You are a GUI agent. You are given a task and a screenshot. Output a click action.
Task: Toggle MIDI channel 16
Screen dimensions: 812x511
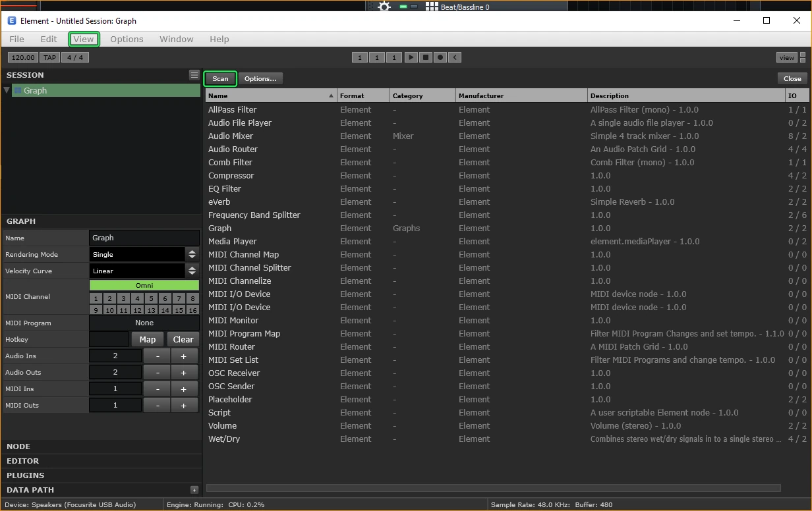192,309
